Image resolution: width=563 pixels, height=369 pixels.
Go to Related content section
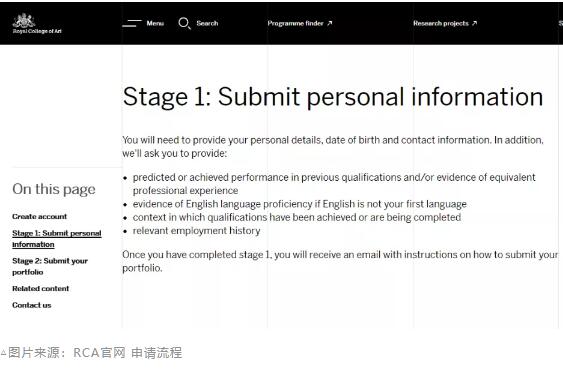click(x=41, y=289)
